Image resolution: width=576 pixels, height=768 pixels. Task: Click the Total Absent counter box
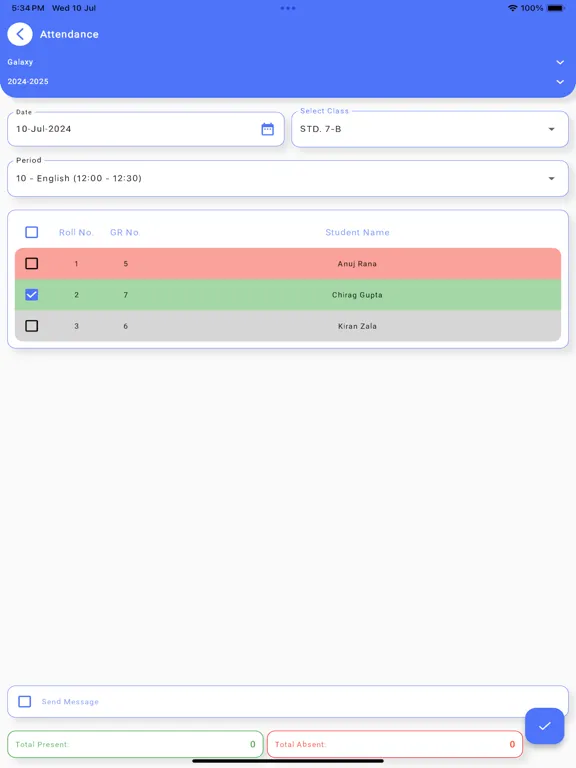coord(395,744)
